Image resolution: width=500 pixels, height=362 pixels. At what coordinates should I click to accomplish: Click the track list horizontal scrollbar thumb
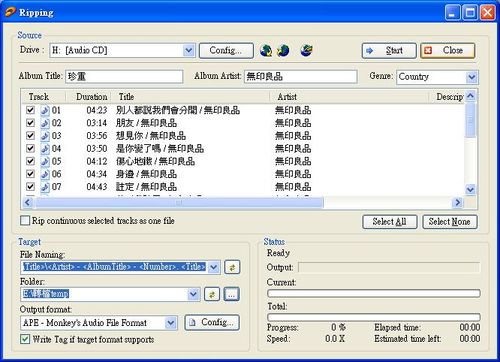tap(179, 202)
